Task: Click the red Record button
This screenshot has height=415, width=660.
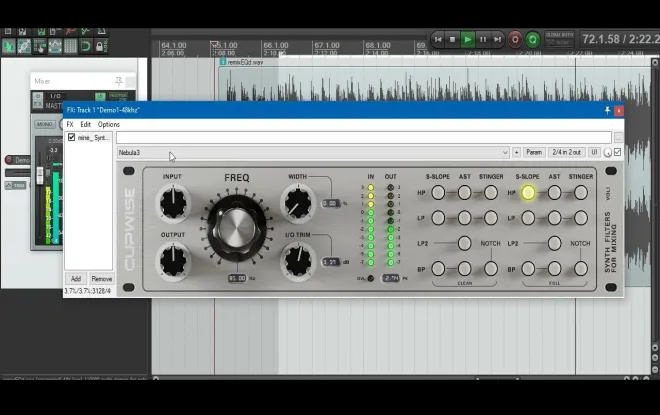Action: tap(515, 40)
